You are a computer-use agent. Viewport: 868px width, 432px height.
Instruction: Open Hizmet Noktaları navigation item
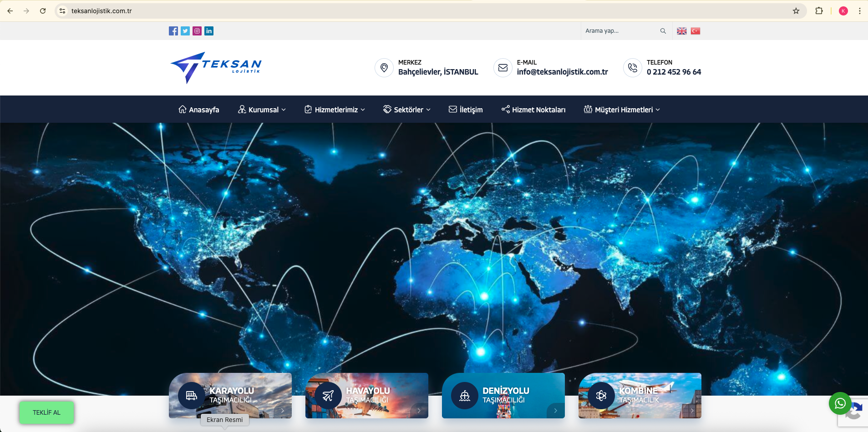[x=533, y=110]
